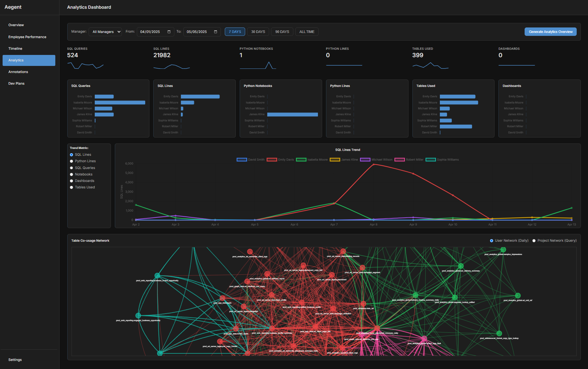The image size is (588, 369).
Task: Select Tables Used trend metric radio
Action: click(71, 187)
